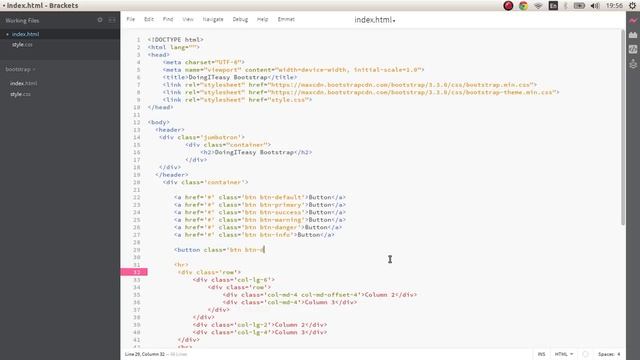Open index.html in bootstrap project tree

(24, 83)
